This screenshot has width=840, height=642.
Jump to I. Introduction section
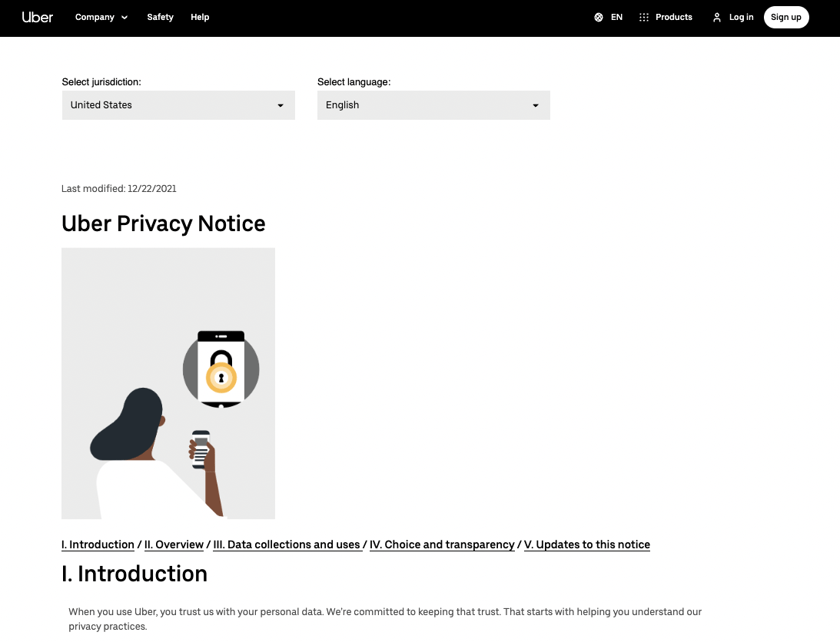(x=98, y=544)
